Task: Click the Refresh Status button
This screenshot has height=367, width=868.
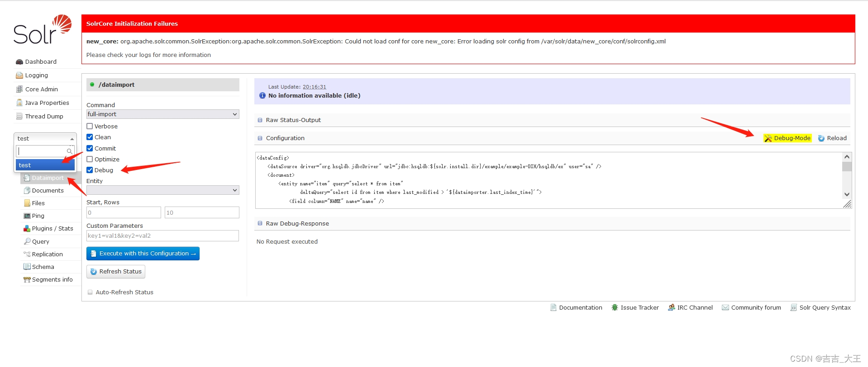Action: tap(116, 272)
